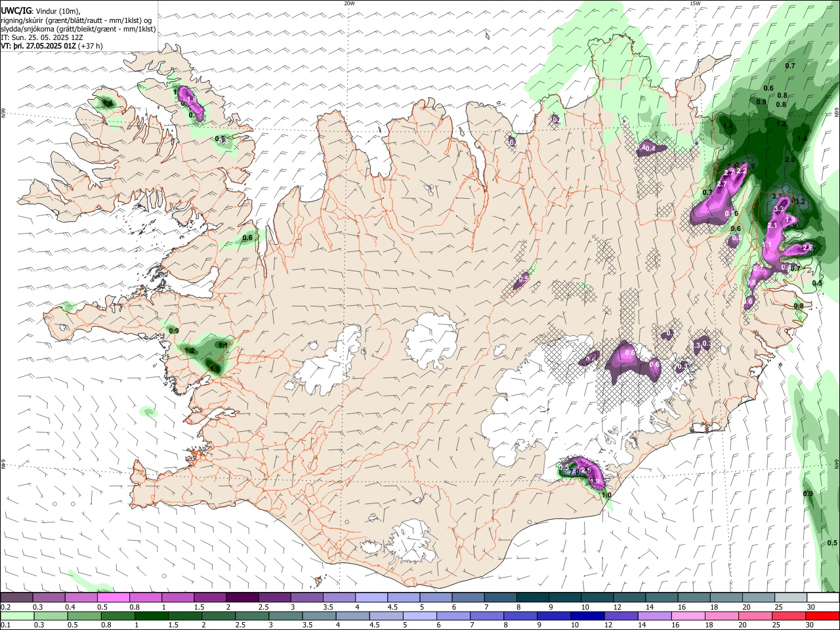Click the white 30 swatch in top snow scale
This screenshot has width=840, height=630.
[x=822, y=598]
